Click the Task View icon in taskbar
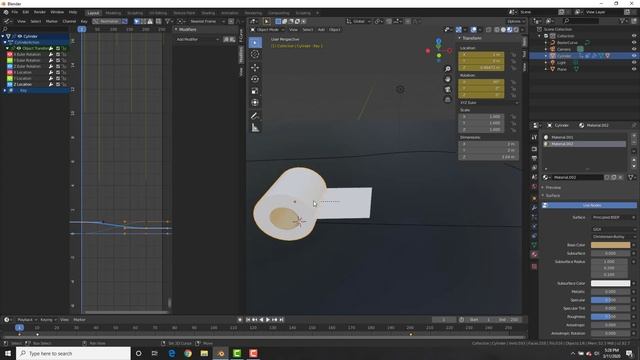The height and width of the screenshot is (360, 640). tap(155, 353)
